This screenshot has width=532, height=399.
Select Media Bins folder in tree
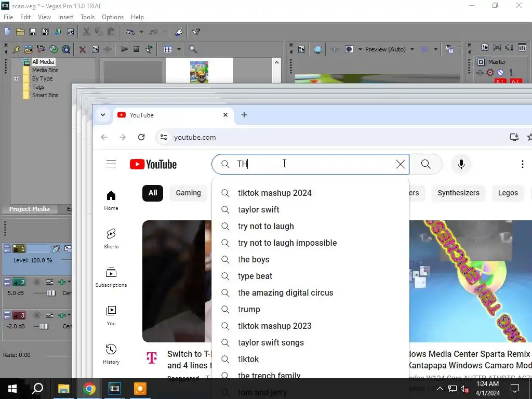[45, 70]
